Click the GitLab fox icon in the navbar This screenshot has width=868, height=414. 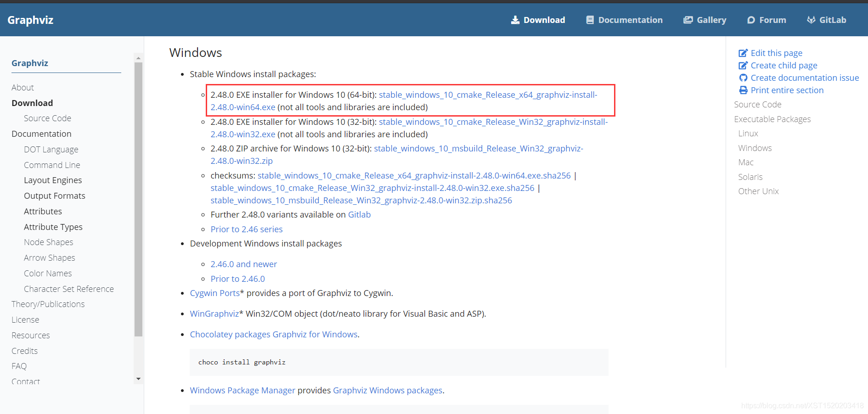coord(812,20)
